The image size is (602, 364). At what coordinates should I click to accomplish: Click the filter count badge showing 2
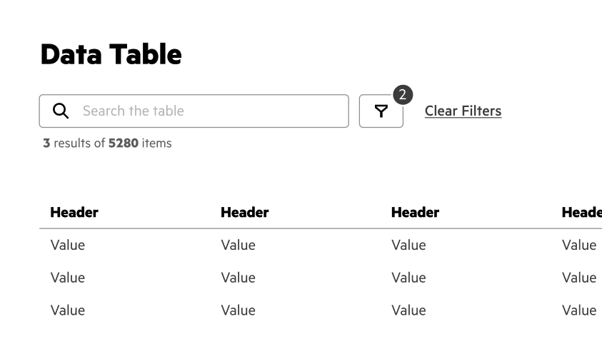403,94
